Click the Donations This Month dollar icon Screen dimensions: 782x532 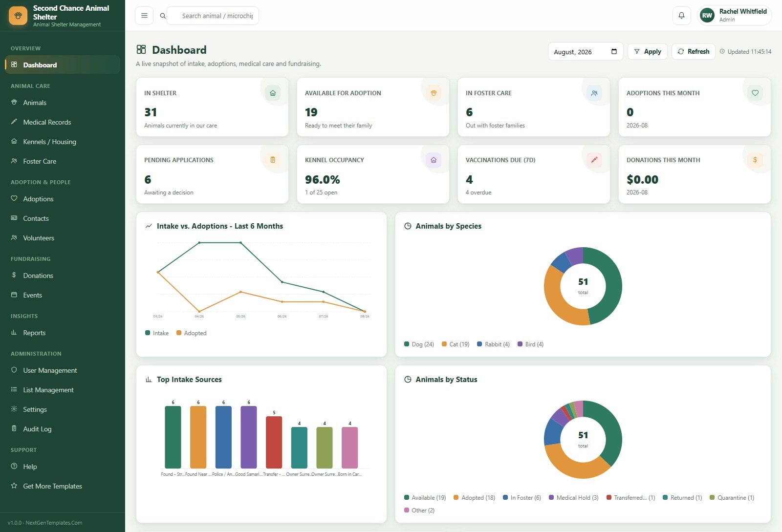[755, 160]
